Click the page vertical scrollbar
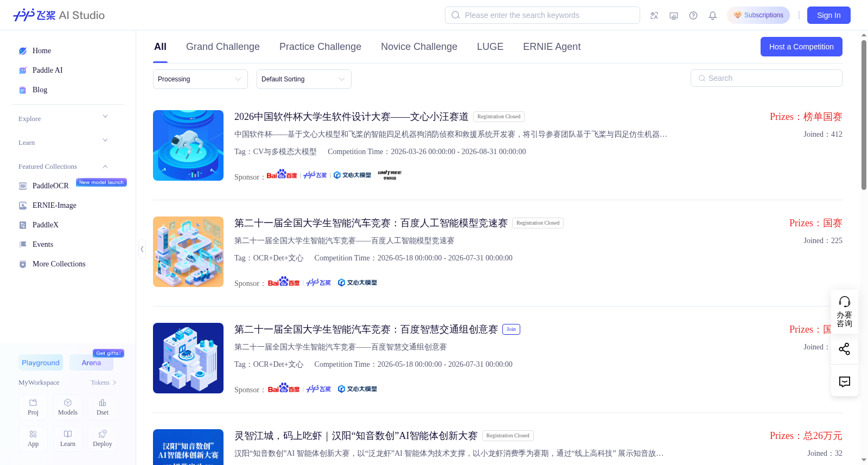 (864, 115)
